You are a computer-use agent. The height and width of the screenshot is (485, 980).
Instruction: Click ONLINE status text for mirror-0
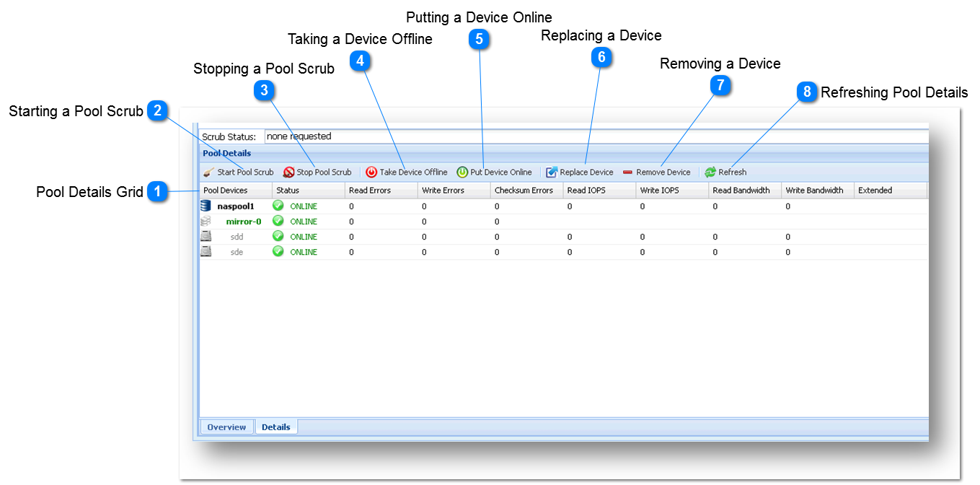[x=304, y=222]
